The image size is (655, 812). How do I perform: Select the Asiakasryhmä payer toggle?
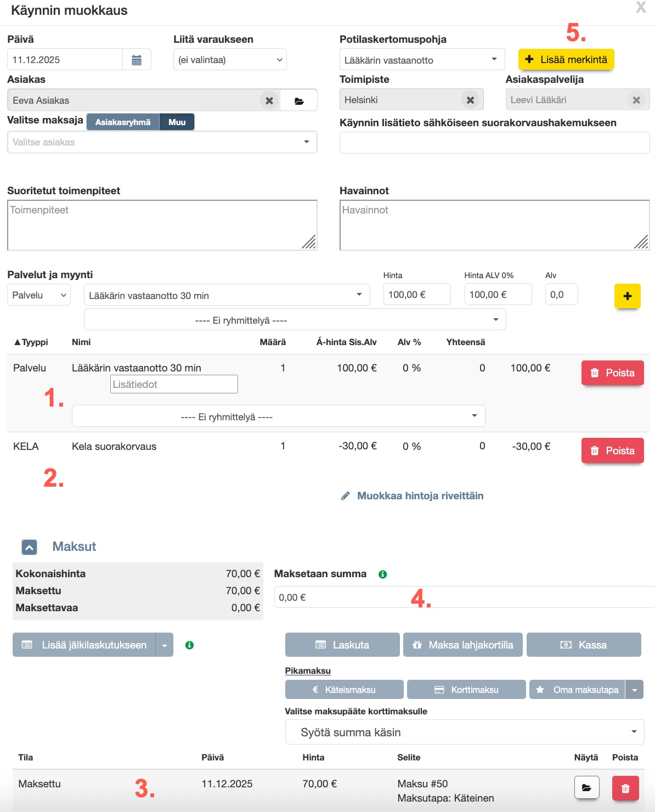123,122
